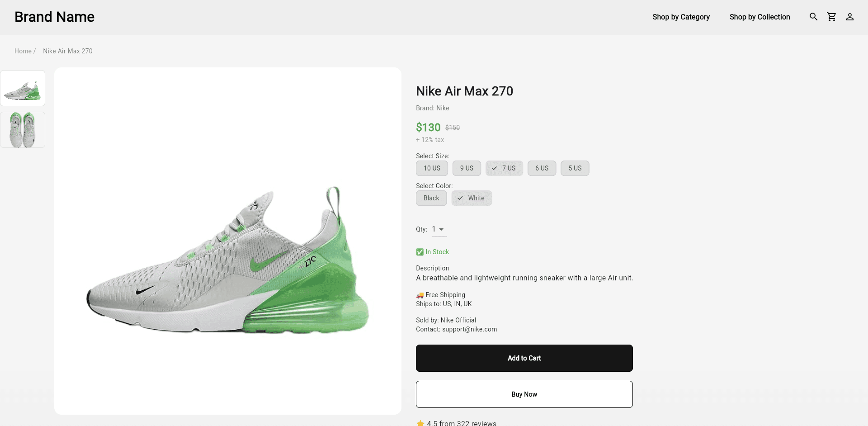This screenshot has width=868, height=426.
Task: Choose size 6 US
Action: (x=542, y=168)
